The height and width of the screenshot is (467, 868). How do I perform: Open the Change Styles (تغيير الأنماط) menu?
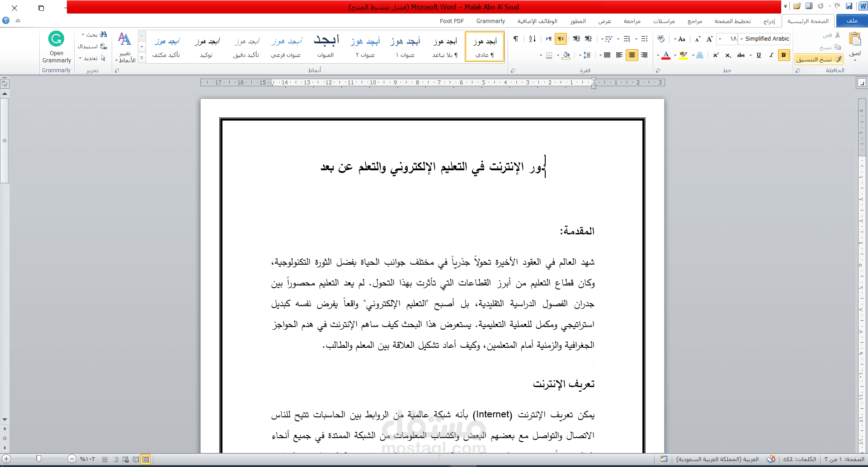pos(125,47)
